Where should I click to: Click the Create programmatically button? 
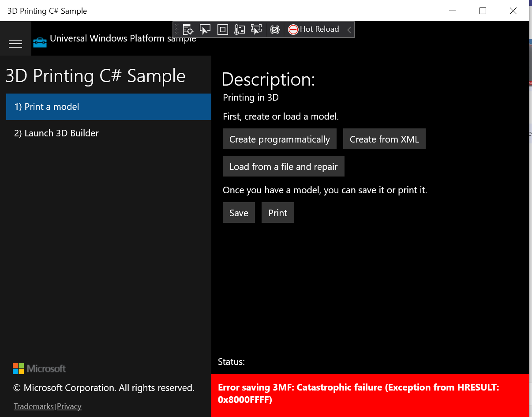point(279,139)
